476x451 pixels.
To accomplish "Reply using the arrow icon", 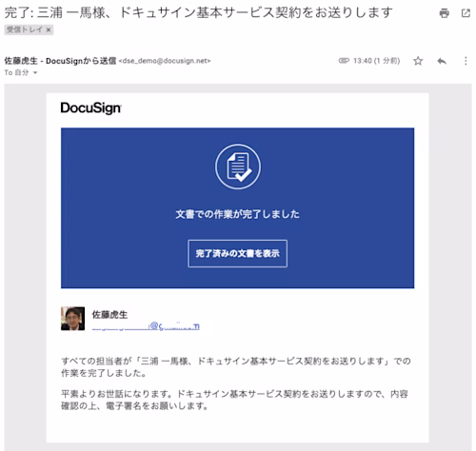I will point(442,61).
